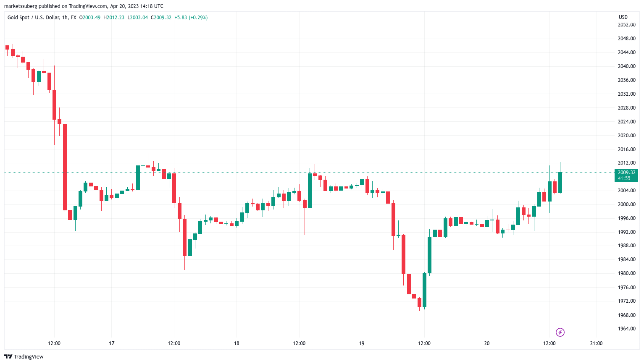Click the 2048.00 price axis label
Screen dimensions: 644x364
[x=626, y=39]
